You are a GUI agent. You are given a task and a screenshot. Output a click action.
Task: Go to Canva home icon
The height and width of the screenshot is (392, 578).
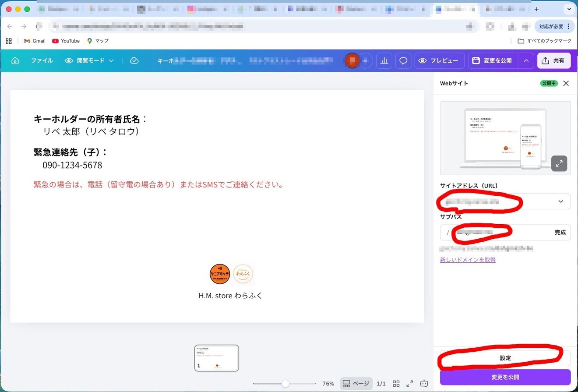tap(15, 61)
